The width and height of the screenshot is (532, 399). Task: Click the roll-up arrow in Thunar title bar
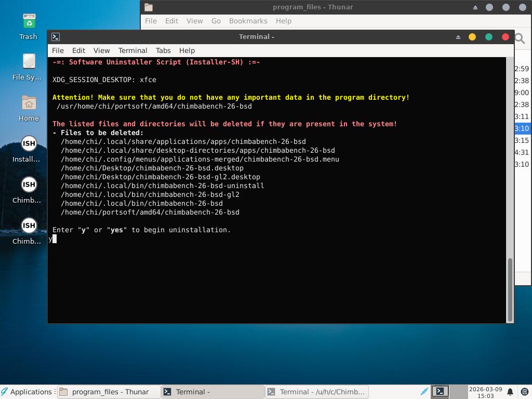point(475,7)
